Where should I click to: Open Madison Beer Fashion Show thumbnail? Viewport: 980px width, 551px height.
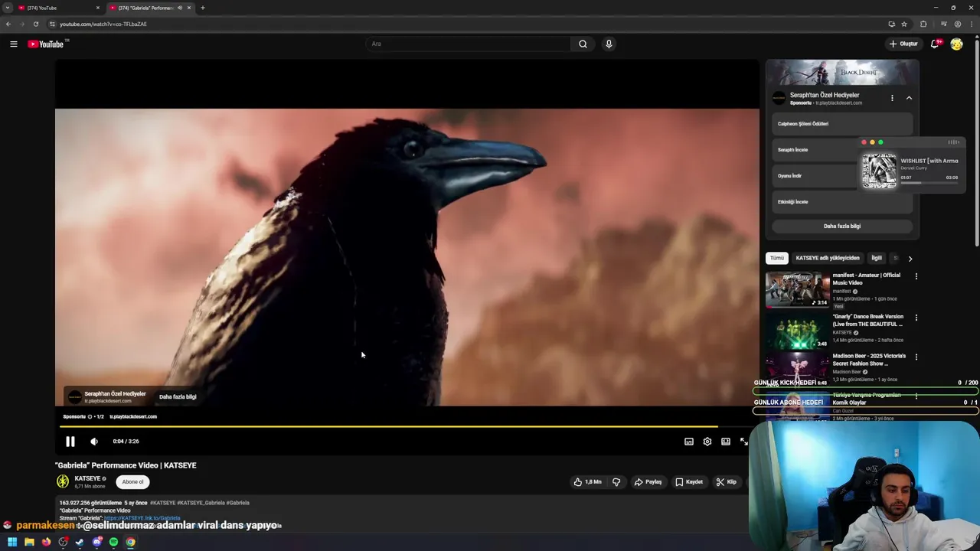pos(797,370)
